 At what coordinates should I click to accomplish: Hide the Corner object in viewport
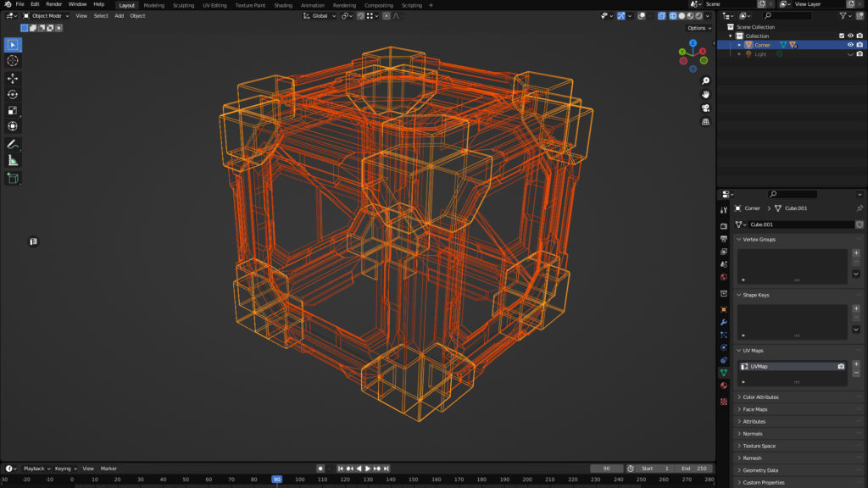tap(850, 45)
